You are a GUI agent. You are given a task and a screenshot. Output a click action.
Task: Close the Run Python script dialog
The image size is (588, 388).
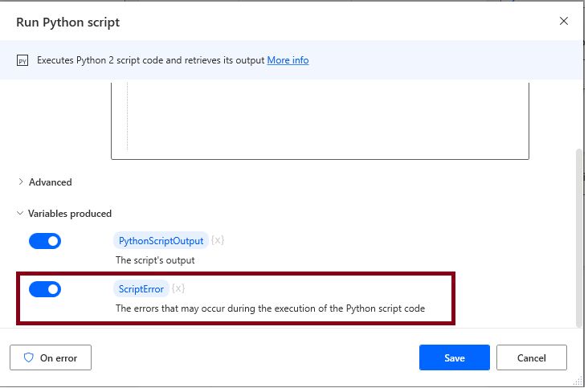tap(564, 22)
